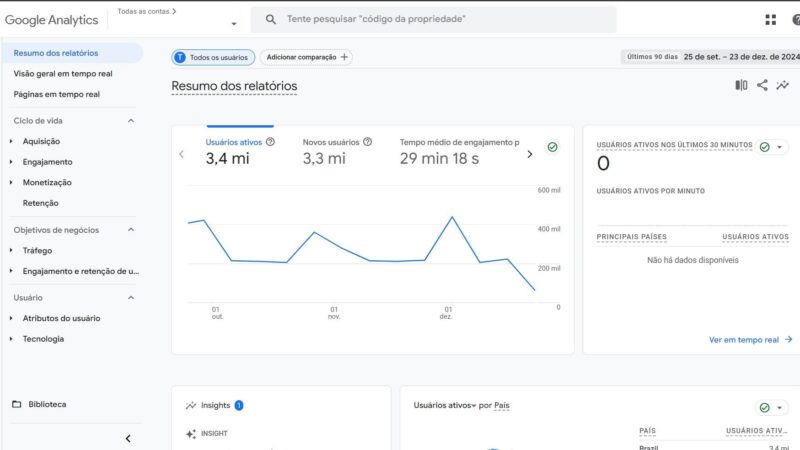Click the T avatar in Todos os usuários
This screenshot has width=800, height=450.
coord(180,57)
